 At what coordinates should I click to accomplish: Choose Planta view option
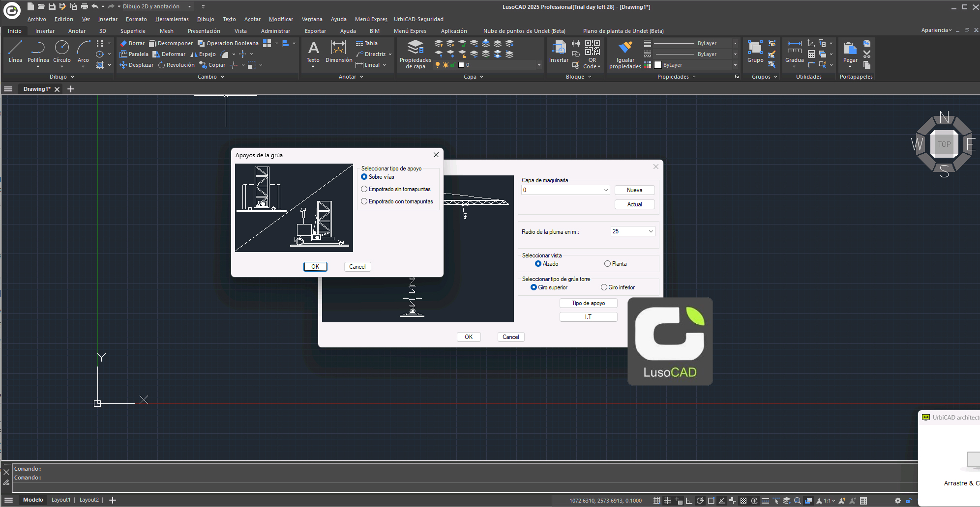[615, 264]
